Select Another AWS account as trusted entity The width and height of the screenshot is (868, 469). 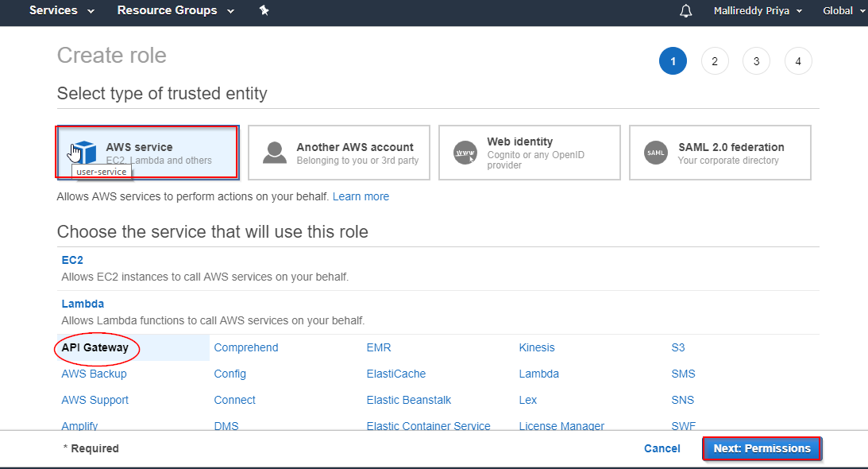pyautogui.click(x=339, y=152)
